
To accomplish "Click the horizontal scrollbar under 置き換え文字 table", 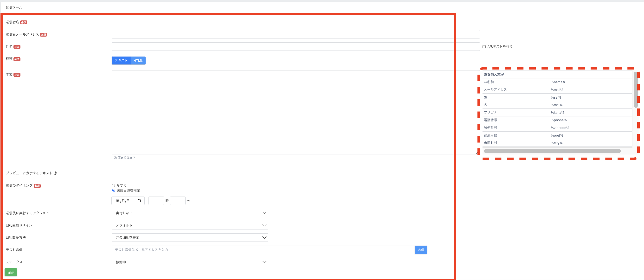I will 552,151.
